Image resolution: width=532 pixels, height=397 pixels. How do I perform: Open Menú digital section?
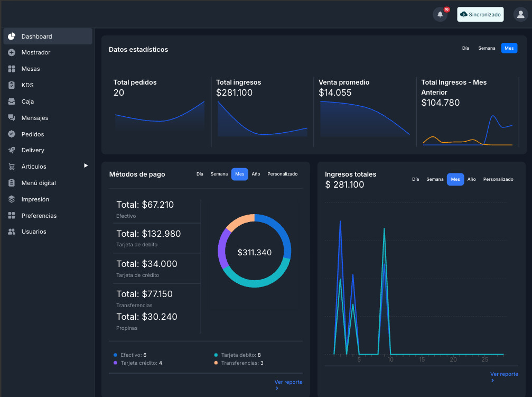(48, 183)
